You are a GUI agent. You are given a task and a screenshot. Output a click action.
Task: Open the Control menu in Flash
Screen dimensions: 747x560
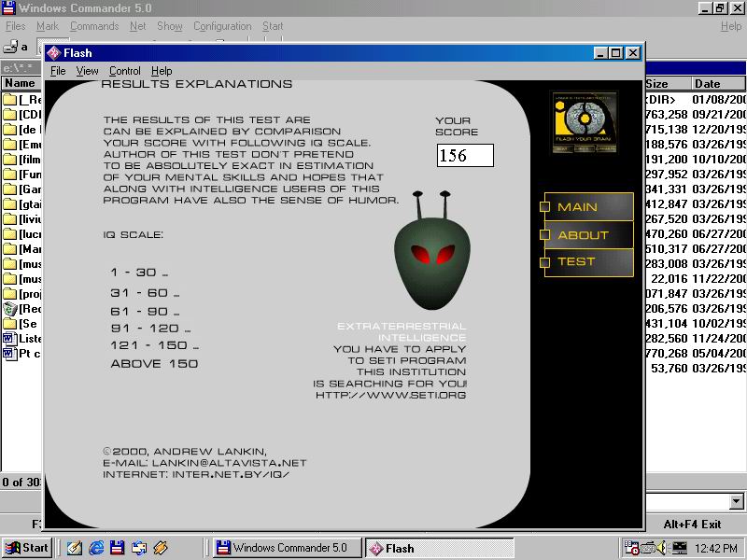pyautogui.click(x=124, y=71)
